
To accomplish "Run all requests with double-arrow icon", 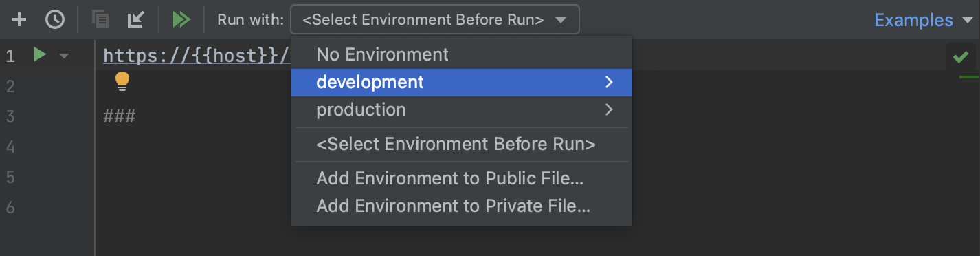I will [181, 20].
